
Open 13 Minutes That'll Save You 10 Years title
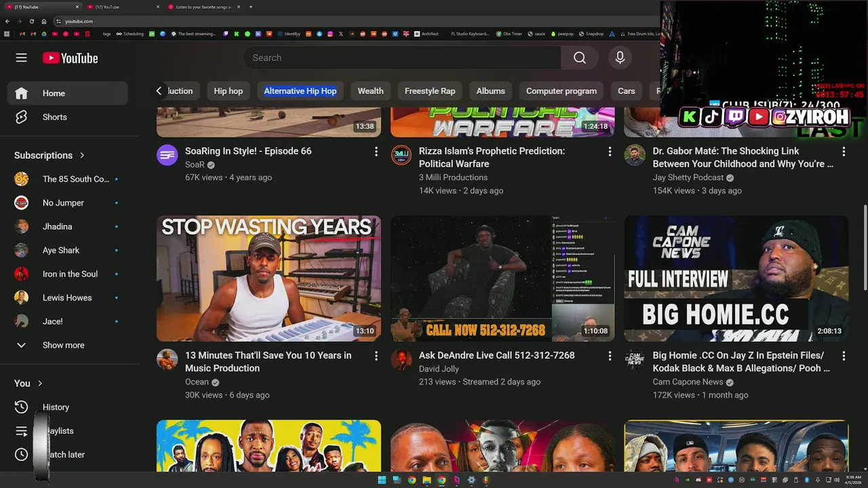click(269, 361)
